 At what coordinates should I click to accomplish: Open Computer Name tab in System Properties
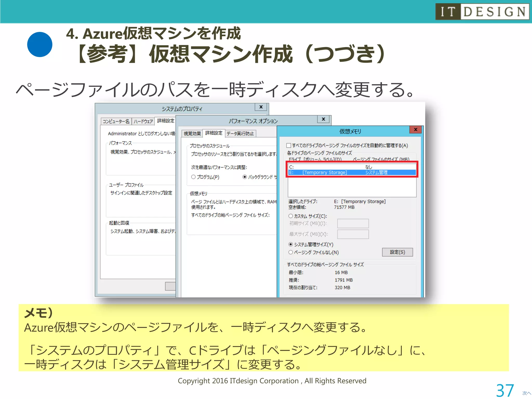point(116,121)
